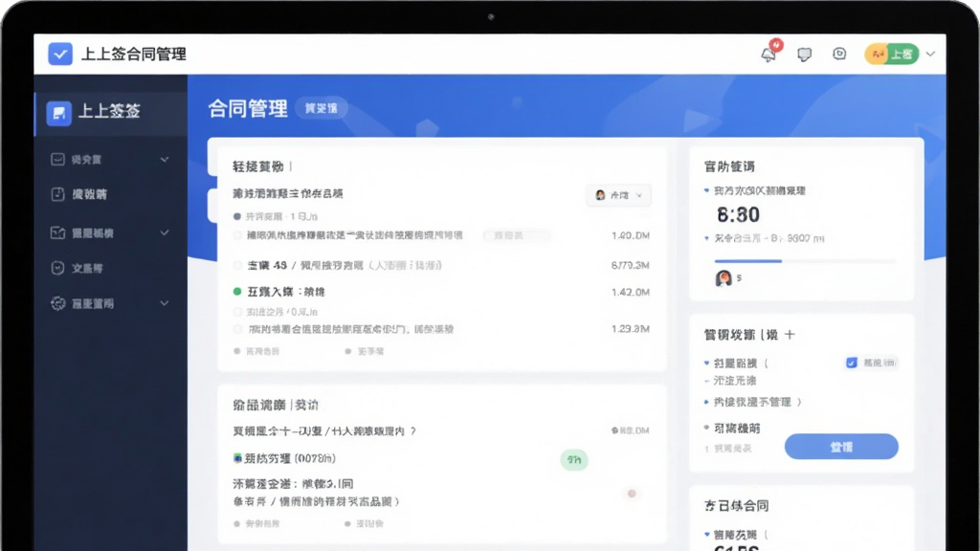Open the chat bubble icon in the header
This screenshot has height=551, width=980.
804,55
